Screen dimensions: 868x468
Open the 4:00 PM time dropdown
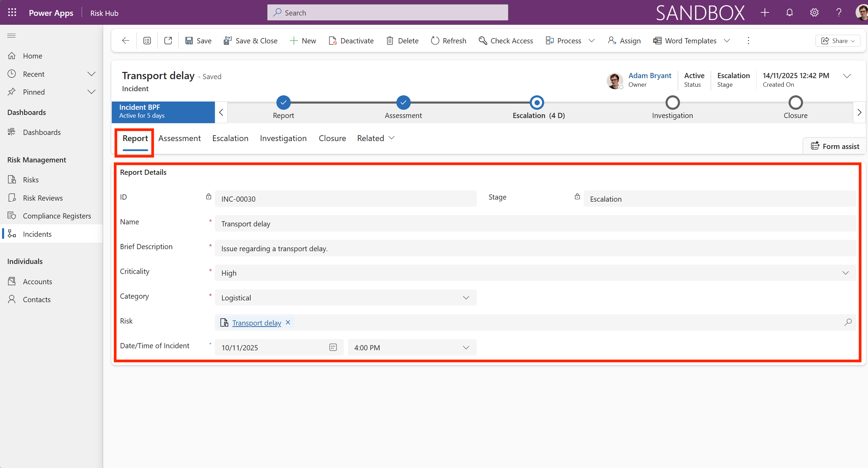point(466,347)
